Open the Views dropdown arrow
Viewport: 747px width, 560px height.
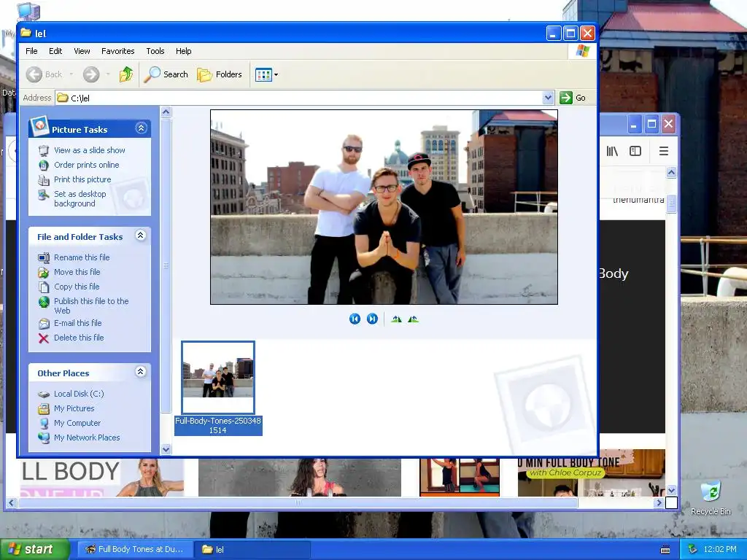click(276, 75)
